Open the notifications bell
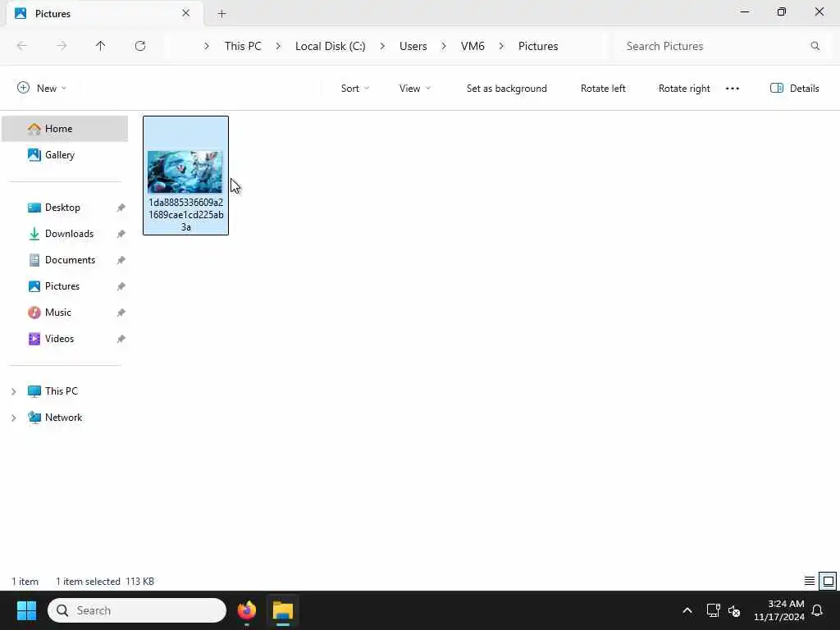The width and height of the screenshot is (840, 630). tap(818, 610)
